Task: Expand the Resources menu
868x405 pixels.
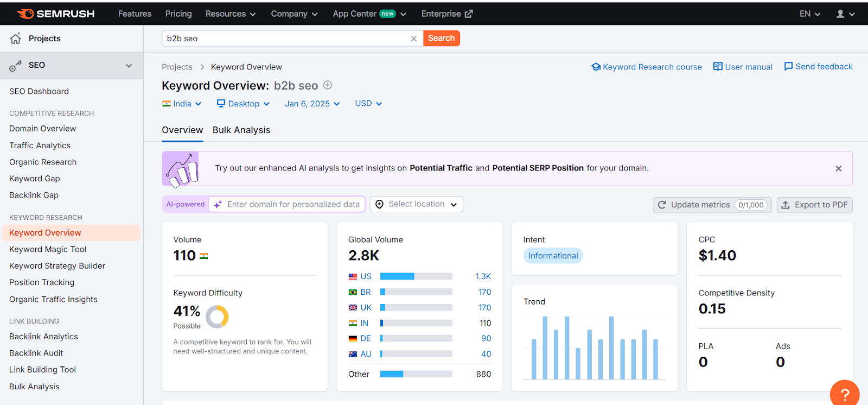Action: click(231, 14)
